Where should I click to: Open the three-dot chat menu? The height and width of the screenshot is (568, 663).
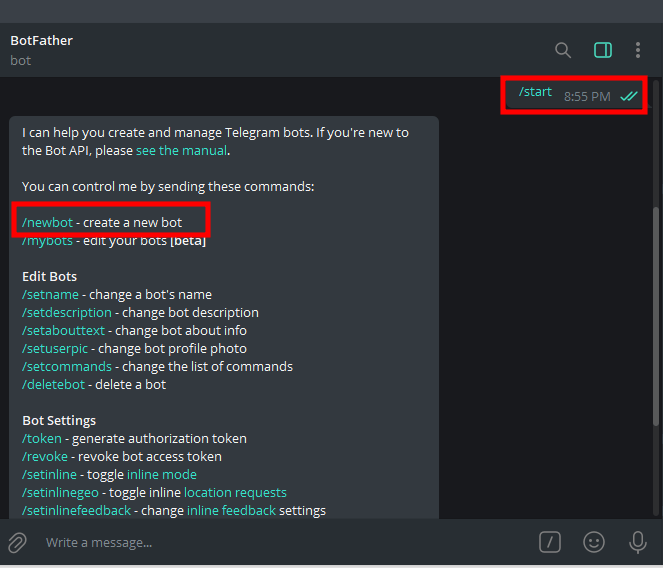[x=638, y=50]
